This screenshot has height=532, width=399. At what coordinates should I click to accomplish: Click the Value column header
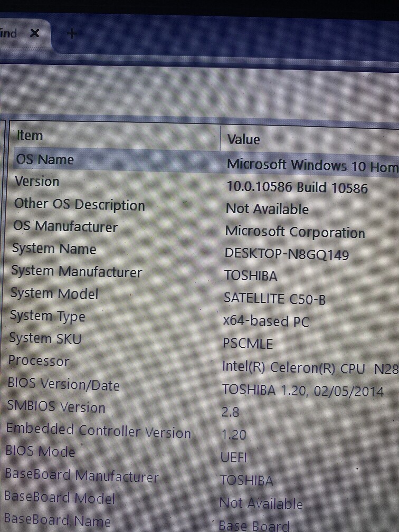coord(244,139)
